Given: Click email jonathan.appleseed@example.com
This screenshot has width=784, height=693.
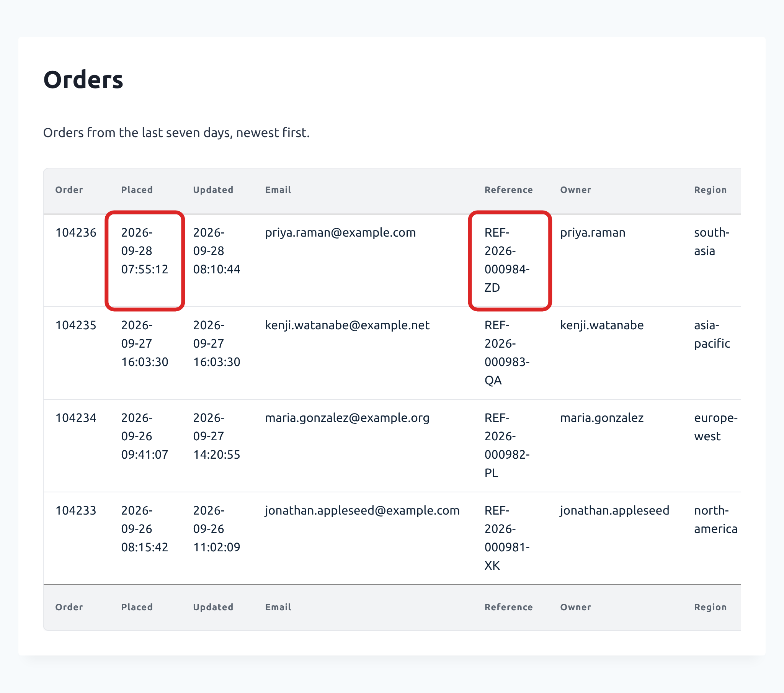Looking at the screenshot, I should (363, 510).
